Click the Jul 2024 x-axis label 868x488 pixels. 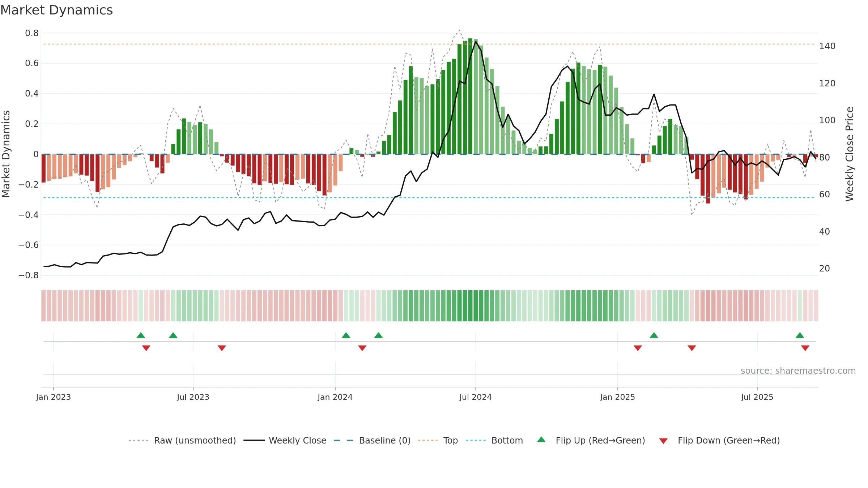pos(476,397)
